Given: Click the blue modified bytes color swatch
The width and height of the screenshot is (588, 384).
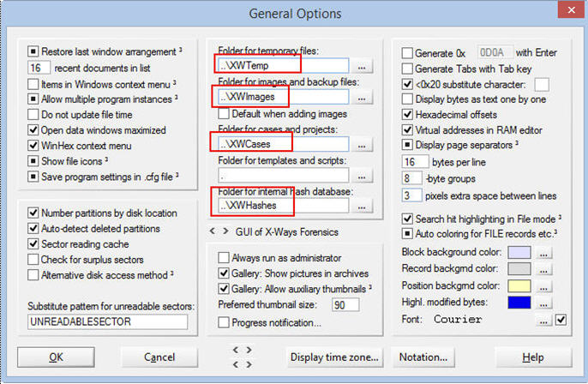Looking at the screenshot, I should pyautogui.click(x=519, y=302).
